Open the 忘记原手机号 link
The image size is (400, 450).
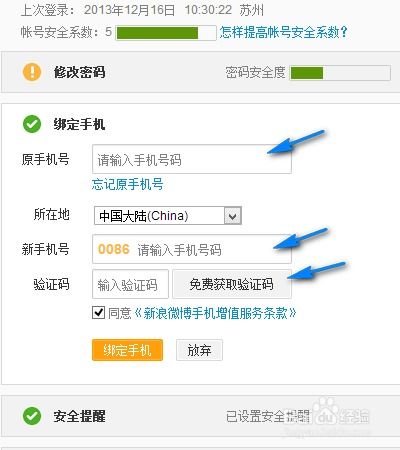[128, 184]
